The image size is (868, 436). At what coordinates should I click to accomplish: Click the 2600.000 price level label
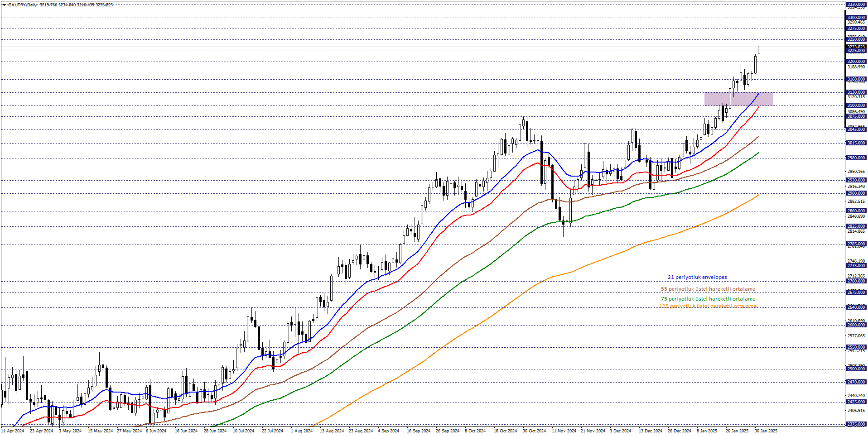click(856, 325)
